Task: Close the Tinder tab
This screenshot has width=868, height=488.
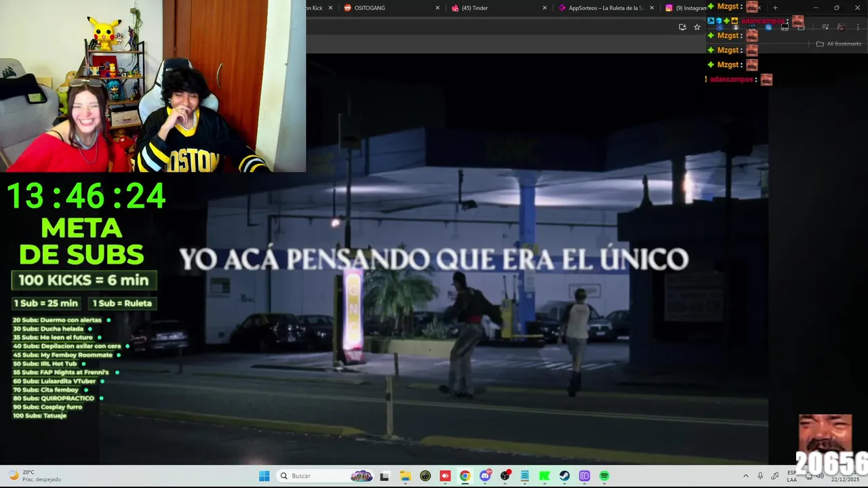Action: point(545,8)
